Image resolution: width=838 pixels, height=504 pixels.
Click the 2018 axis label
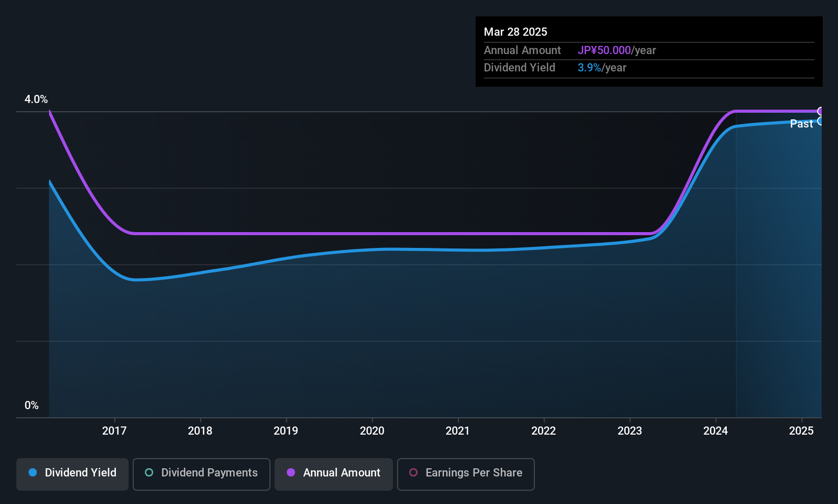click(x=200, y=431)
